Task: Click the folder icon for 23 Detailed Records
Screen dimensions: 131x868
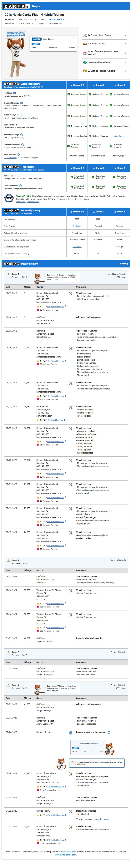Action: point(85,71)
